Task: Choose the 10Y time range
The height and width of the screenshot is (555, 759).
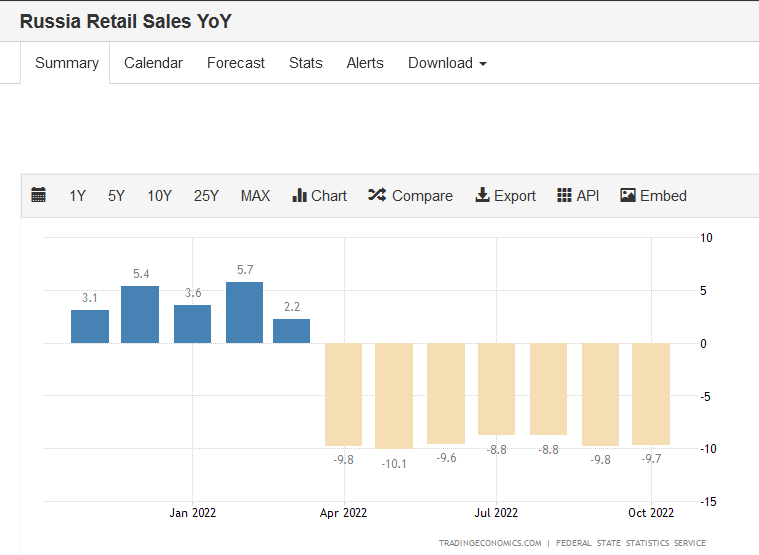Action: click(x=159, y=196)
